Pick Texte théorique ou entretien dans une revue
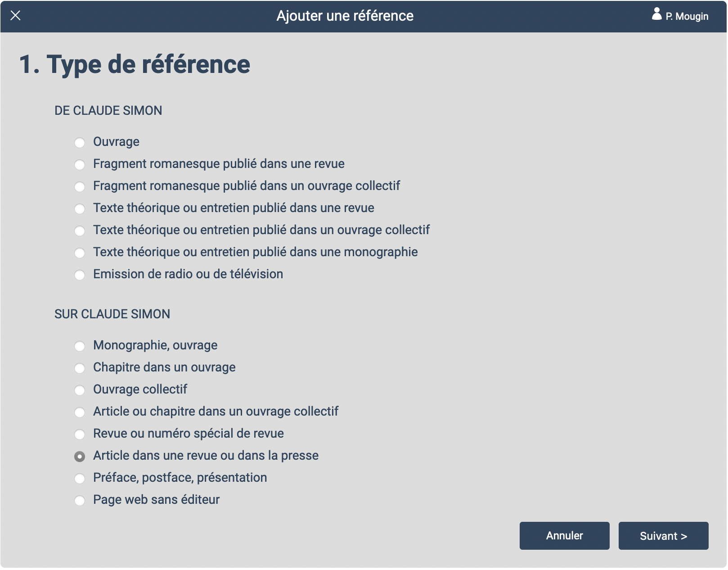Viewport: 728px width, 570px height. point(80,209)
